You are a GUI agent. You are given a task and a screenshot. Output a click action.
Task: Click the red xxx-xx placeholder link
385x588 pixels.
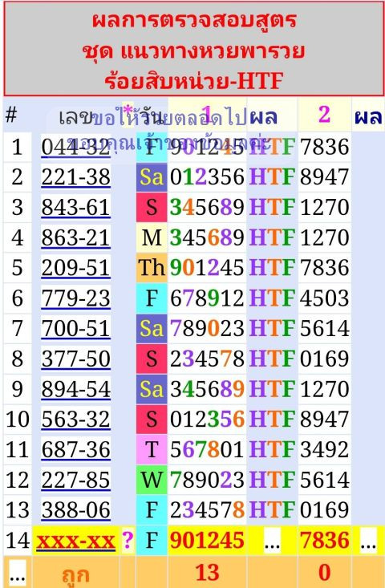point(75,541)
